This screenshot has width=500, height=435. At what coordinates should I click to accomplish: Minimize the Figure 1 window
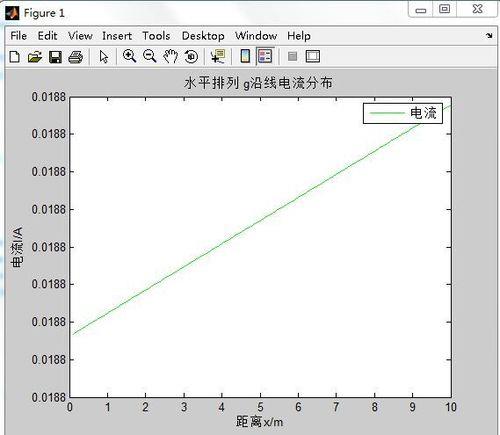tap(421, 10)
